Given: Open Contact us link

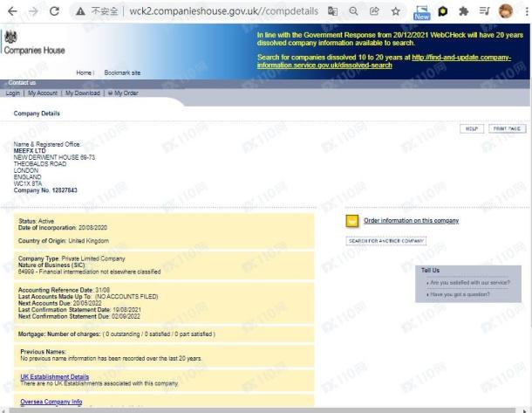Looking at the screenshot, I should pyautogui.click(x=22, y=83).
